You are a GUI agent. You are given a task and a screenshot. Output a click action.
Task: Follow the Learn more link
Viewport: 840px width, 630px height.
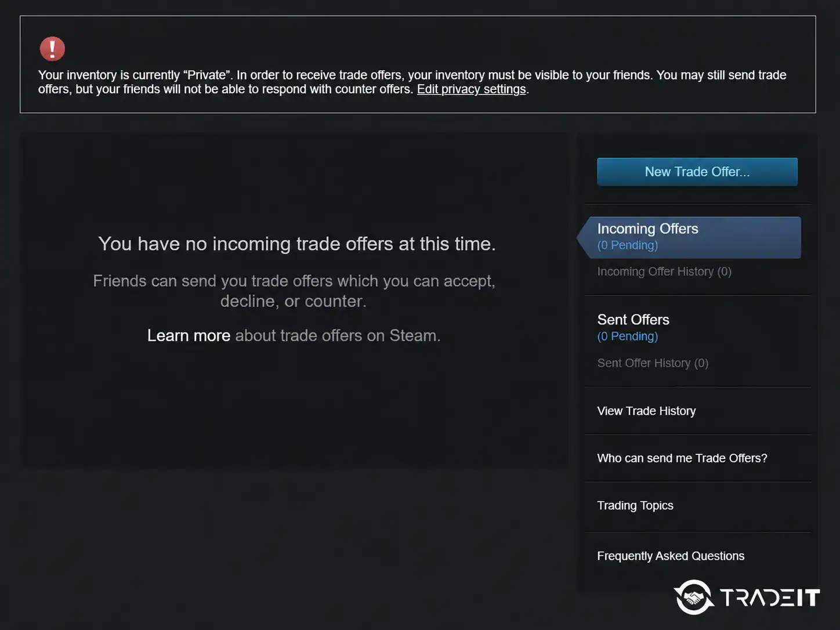(x=189, y=335)
